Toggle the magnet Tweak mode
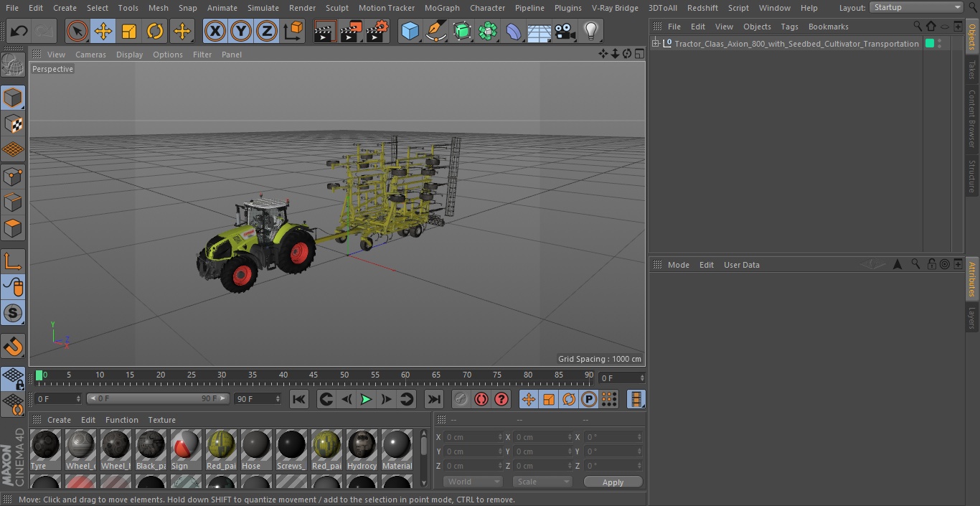 pos(13,347)
